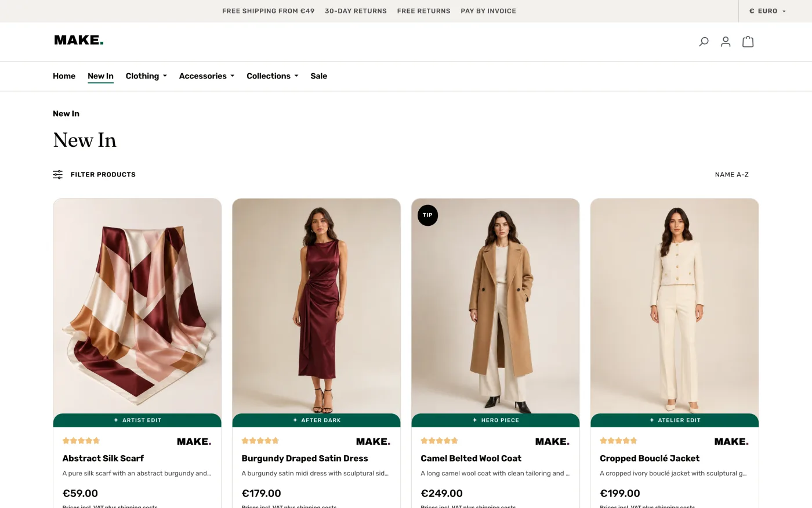This screenshot has height=508, width=812.
Task: Click the Artist Edit label bar
Action: point(137,420)
